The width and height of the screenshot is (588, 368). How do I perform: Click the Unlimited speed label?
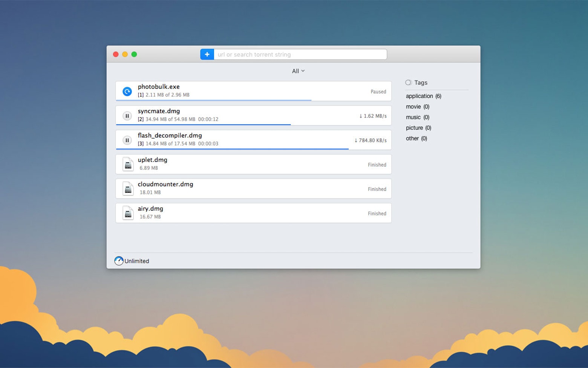[x=136, y=261]
